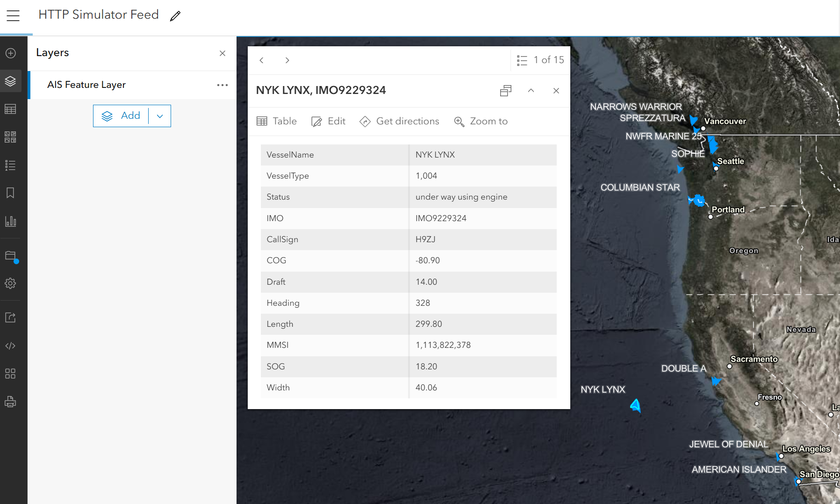This screenshot has width=840, height=504.
Task: Close the Layers panel
Action: tap(223, 53)
